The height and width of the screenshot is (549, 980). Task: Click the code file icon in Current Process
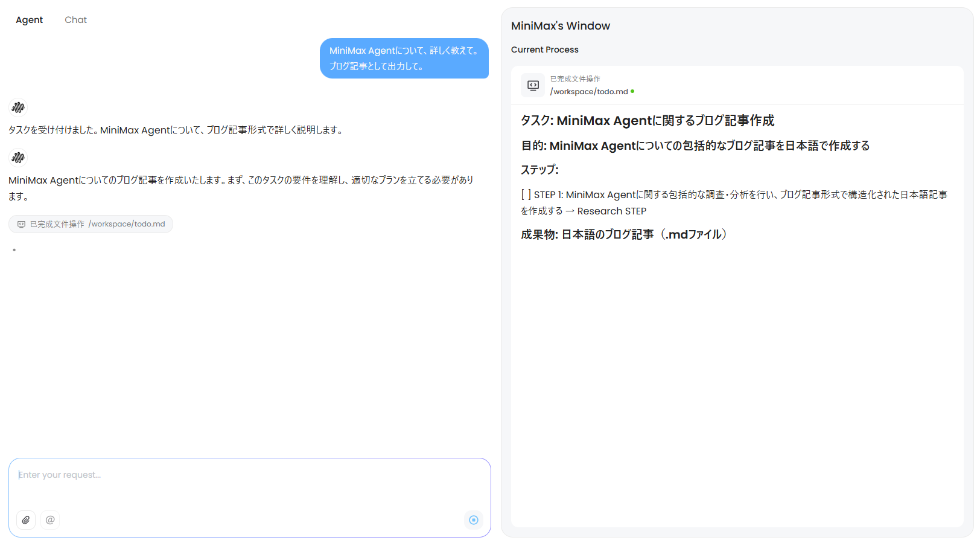pyautogui.click(x=533, y=85)
